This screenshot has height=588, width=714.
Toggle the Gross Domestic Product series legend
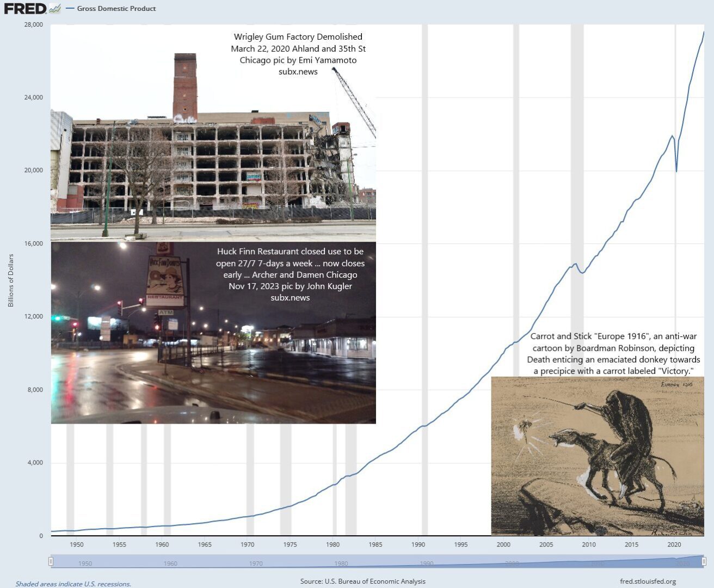click(116, 9)
